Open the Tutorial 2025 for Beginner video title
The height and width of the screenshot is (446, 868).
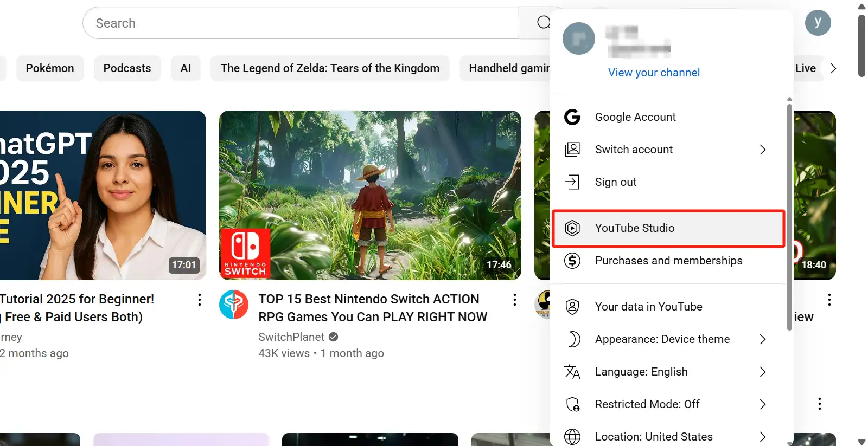(76, 308)
